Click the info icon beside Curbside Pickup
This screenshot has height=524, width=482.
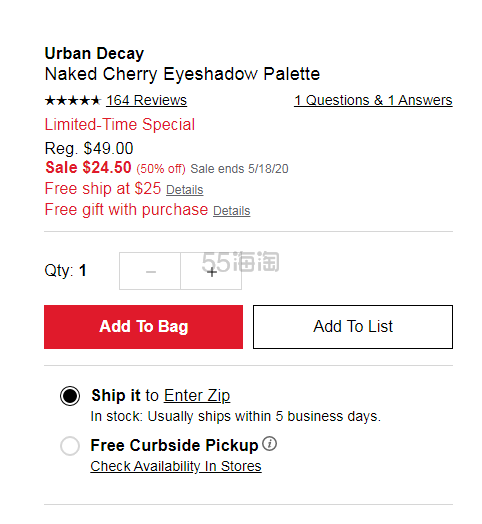pos(269,444)
